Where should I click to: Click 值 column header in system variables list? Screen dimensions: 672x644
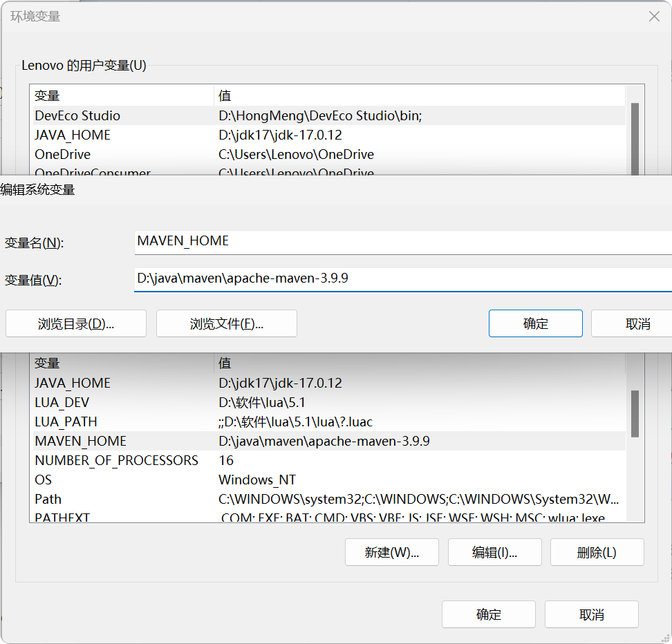[x=420, y=363]
